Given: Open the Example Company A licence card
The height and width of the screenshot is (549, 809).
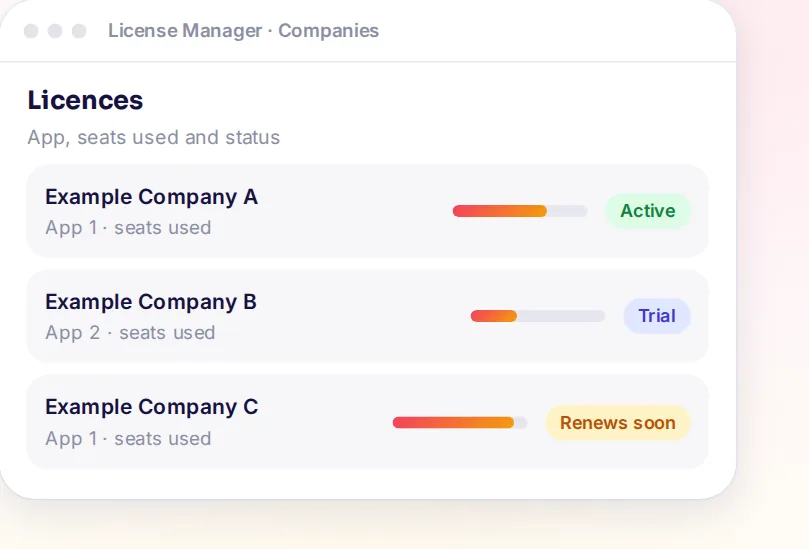Looking at the screenshot, I should (x=367, y=211).
